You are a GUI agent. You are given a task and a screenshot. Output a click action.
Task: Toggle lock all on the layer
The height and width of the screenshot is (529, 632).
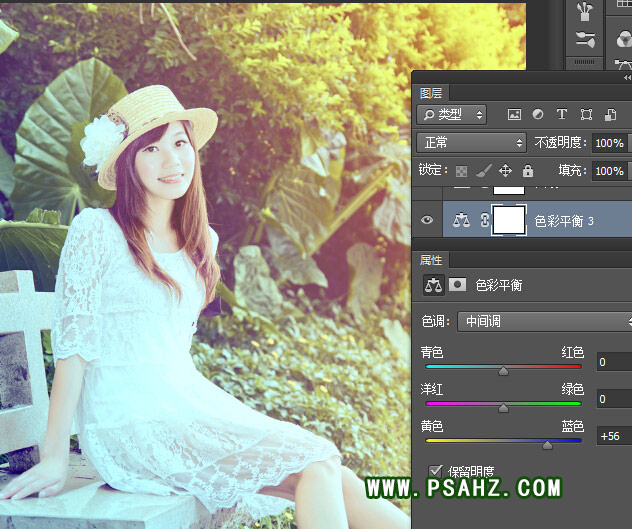coord(527,171)
